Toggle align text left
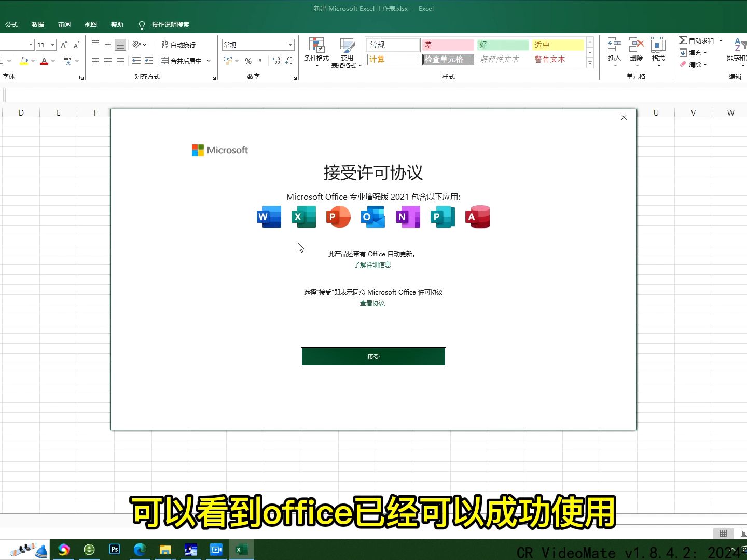Viewport: 747px width, 560px height. tap(95, 61)
